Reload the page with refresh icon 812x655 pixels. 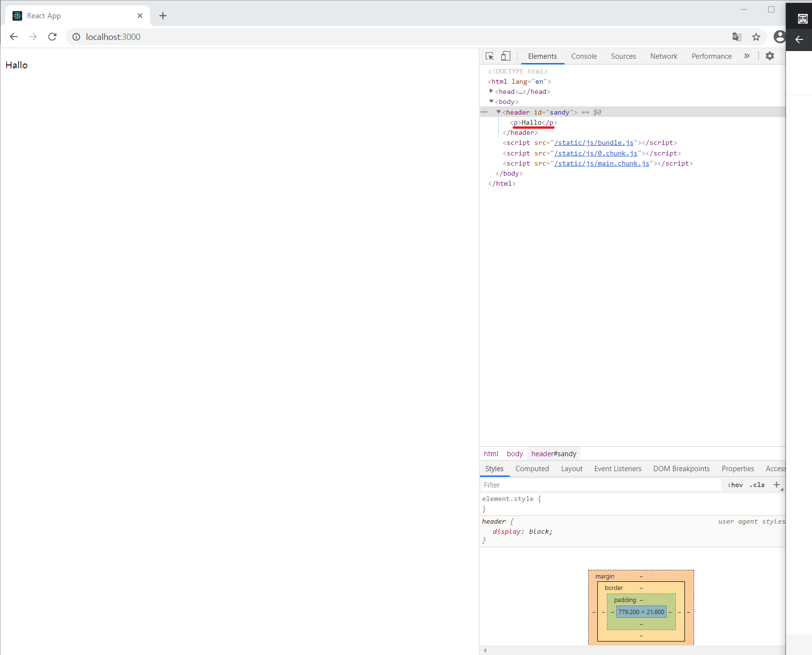coord(52,37)
